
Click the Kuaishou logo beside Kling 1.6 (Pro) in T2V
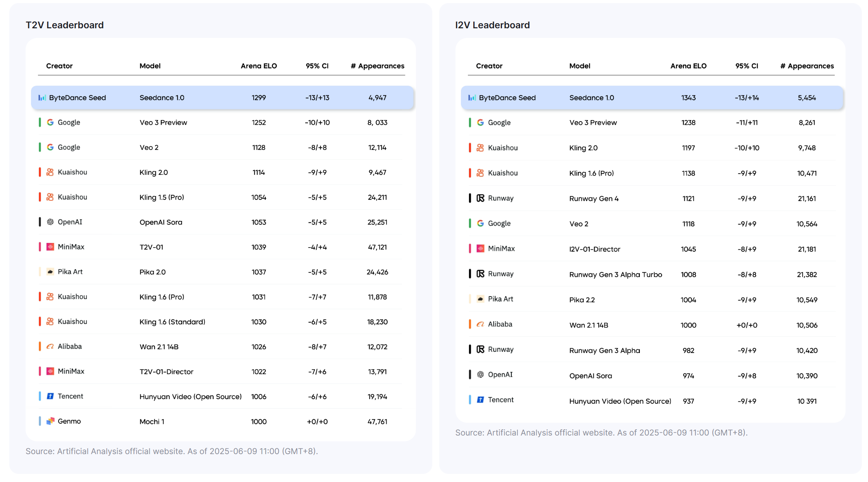click(x=50, y=296)
